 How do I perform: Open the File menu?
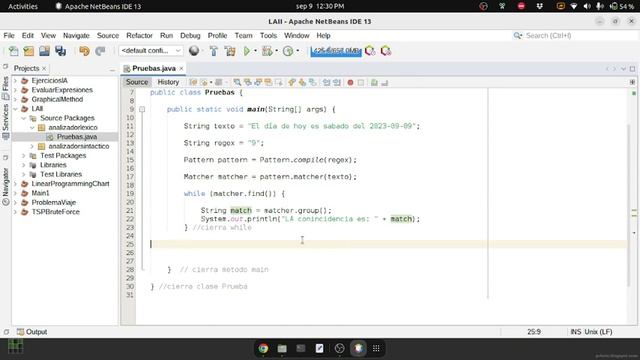pos(9,36)
